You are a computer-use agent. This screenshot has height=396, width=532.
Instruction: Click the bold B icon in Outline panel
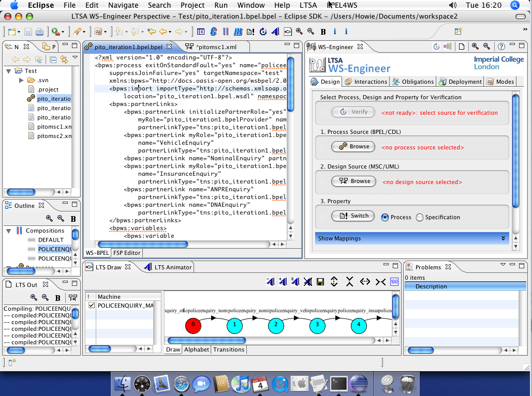73,219
